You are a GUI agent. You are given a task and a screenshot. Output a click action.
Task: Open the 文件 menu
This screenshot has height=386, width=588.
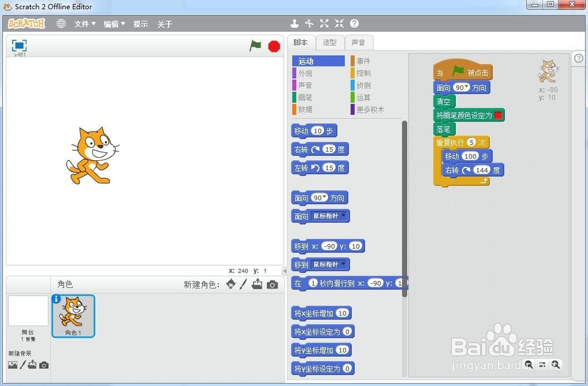tap(85, 24)
